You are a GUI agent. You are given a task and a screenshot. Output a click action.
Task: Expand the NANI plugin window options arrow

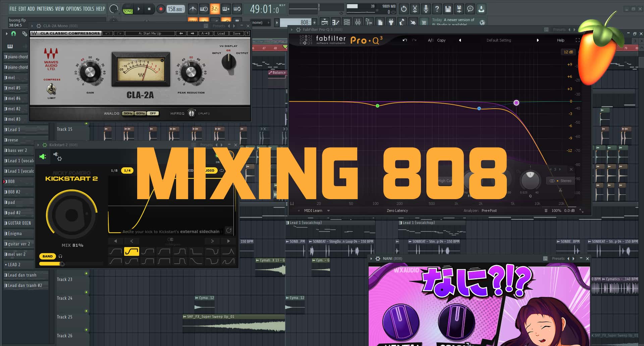[x=371, y=258]
